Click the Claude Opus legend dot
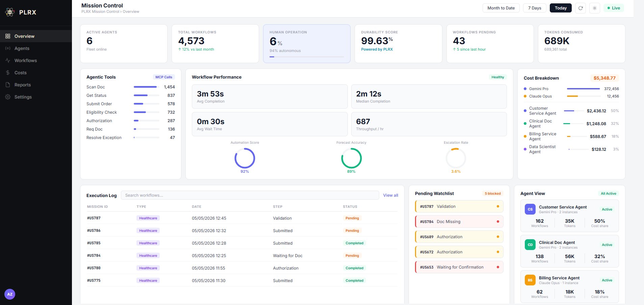The width and height of the screenshot is (644, 305). click(x=525, y=96)
